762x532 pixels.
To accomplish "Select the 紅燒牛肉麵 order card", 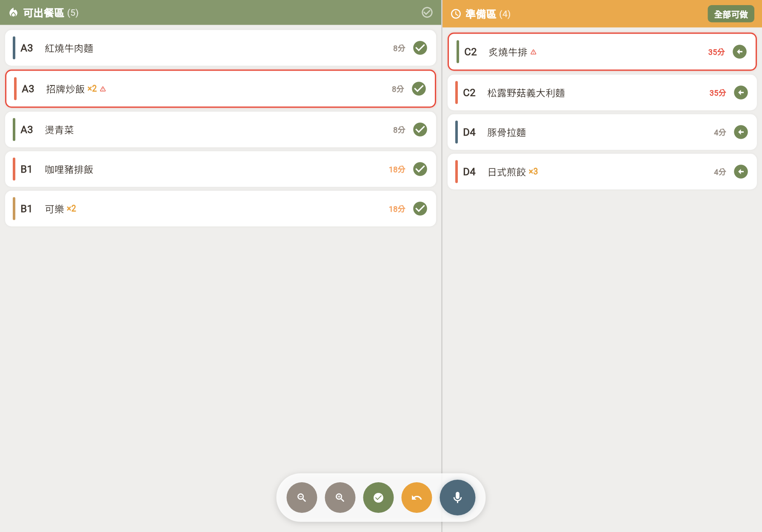I will [220, 48].
